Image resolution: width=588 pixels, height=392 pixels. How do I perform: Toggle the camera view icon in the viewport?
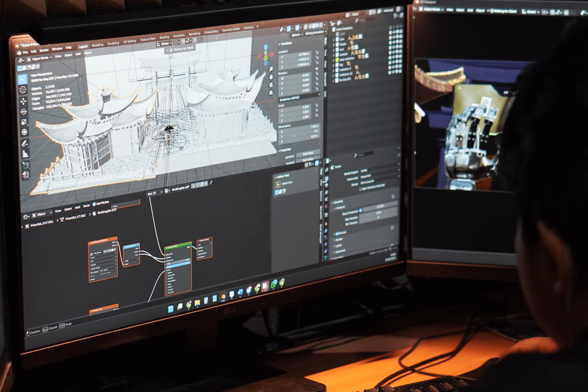271,85
